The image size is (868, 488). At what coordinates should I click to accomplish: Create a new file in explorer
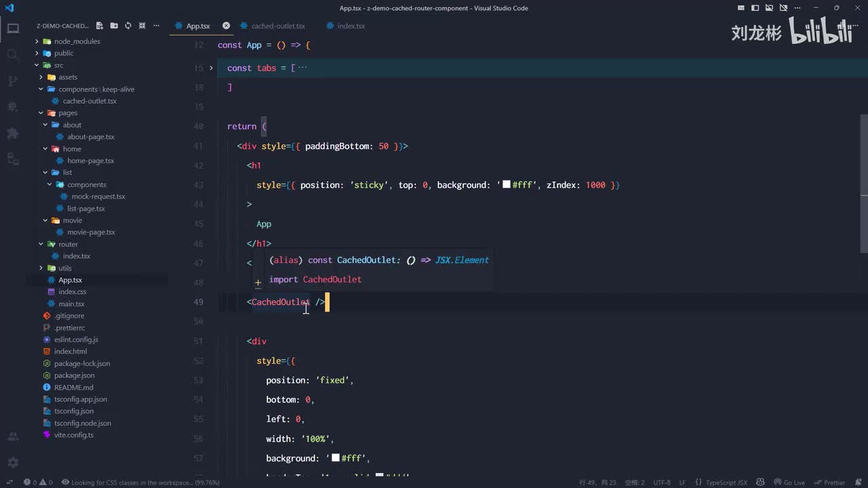[x=100, y=26]
